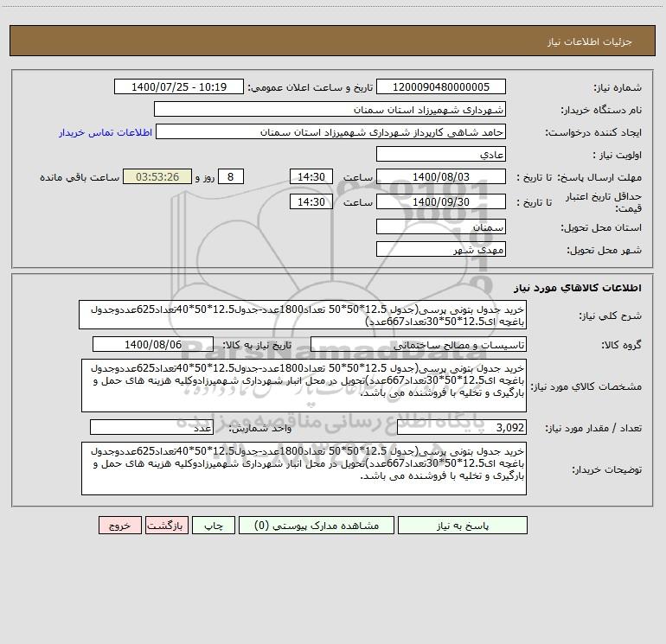Click the شهر محل تحویل label

pyautogui.click(x=605, y=251)
